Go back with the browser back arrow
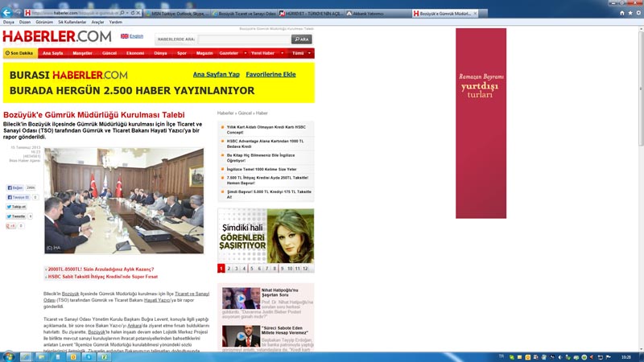Viewport: 644px width, 362px height. pyautogui.click(x=6, y=13)
